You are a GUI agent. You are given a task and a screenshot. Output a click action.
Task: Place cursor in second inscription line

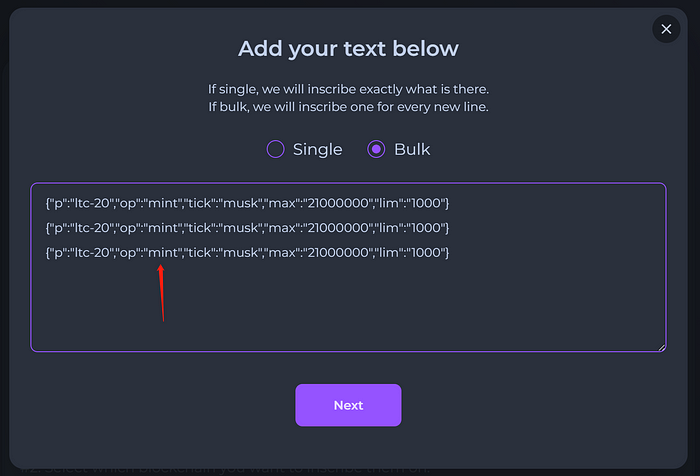pos(247,228)
